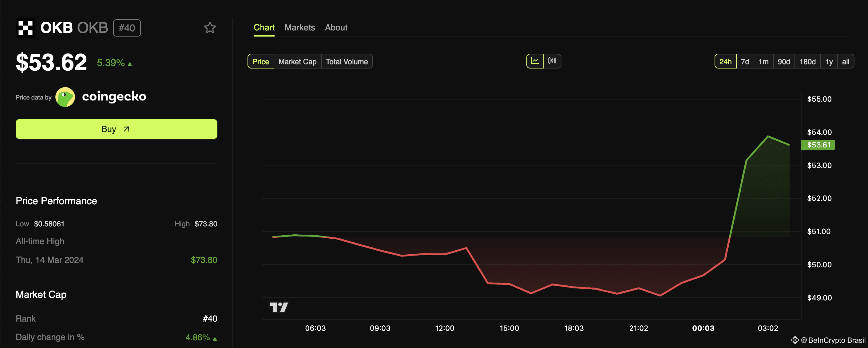Set chart range to 7d
868x348 pixels.
point(745,62)
